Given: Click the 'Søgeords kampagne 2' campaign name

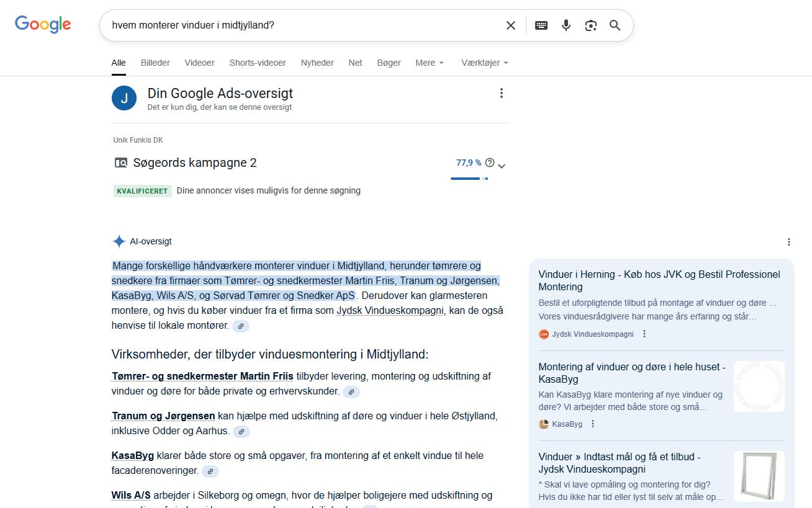Looking at the screenshot, I should tap(195, 163).
